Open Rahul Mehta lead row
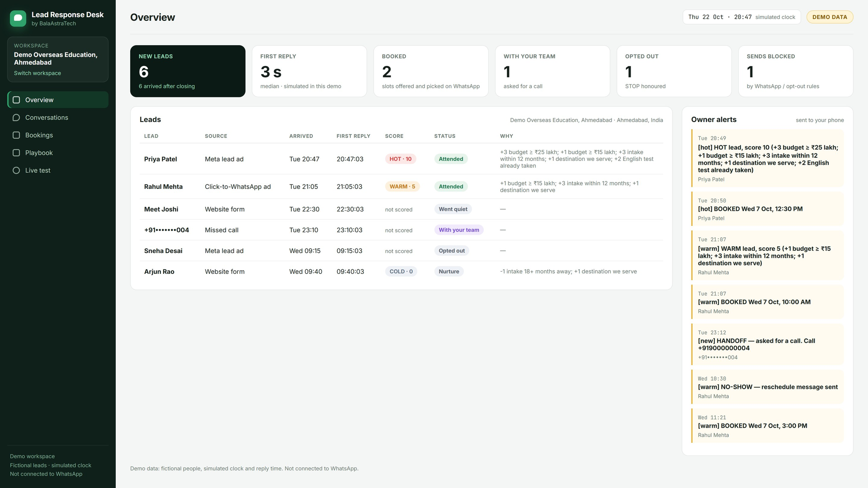Viewport: 868px width, 488px height. pyautogui.click(x=401, y=187)
